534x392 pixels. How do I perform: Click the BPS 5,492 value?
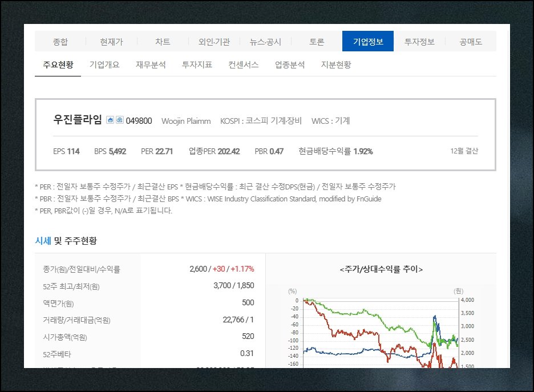click(x=110, y=151)
